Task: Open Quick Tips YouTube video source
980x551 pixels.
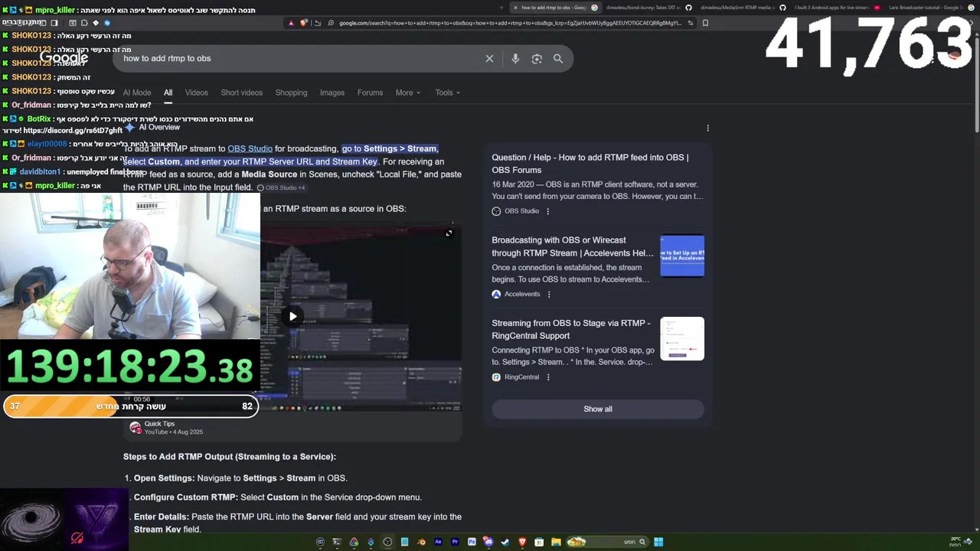Action: tap(166, 428)
